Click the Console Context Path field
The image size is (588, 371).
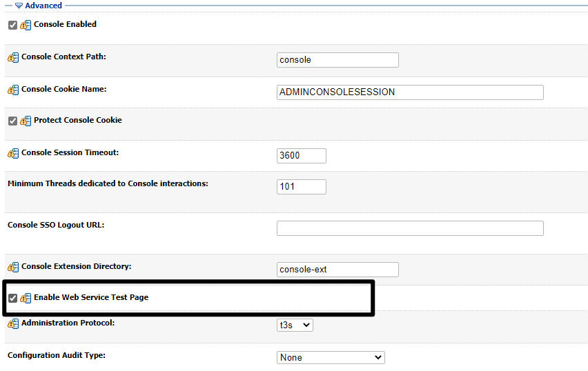pyautogui.click(x=337, y=60)
